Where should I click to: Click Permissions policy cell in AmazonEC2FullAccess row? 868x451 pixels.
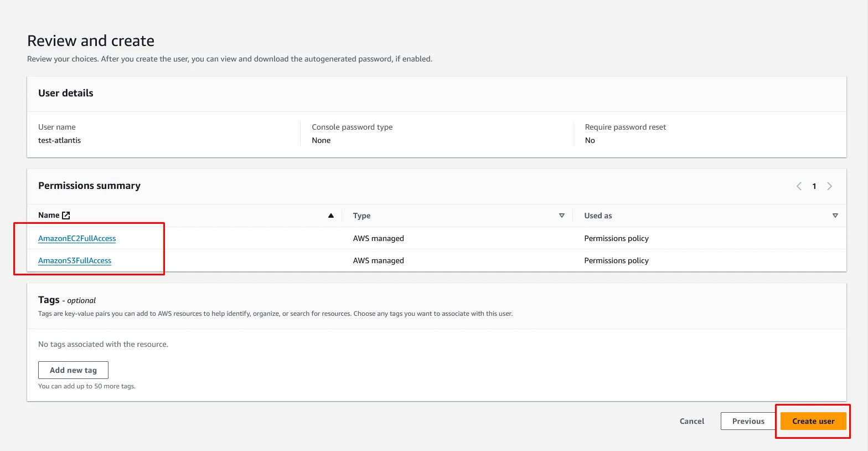point(616,238)
